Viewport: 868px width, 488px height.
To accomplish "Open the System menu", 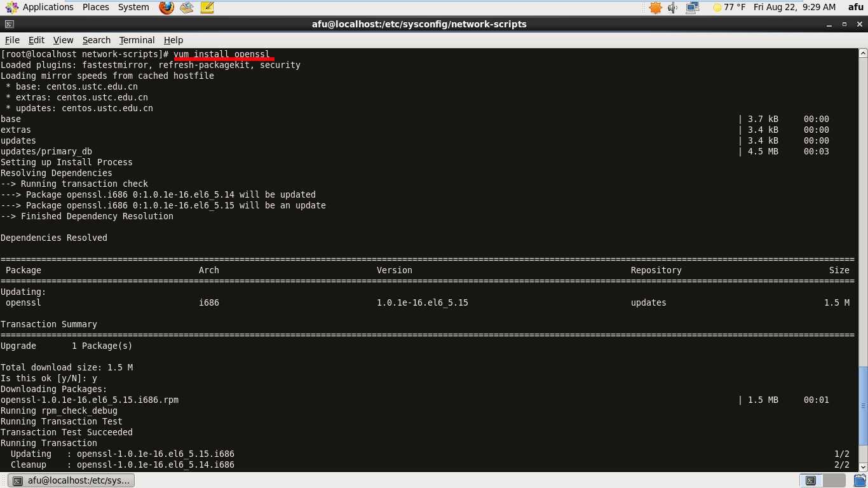I will [133, 7].
